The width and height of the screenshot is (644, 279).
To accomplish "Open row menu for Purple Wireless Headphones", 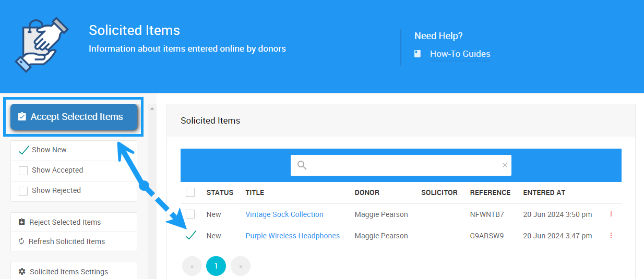I will click(611, 236).
